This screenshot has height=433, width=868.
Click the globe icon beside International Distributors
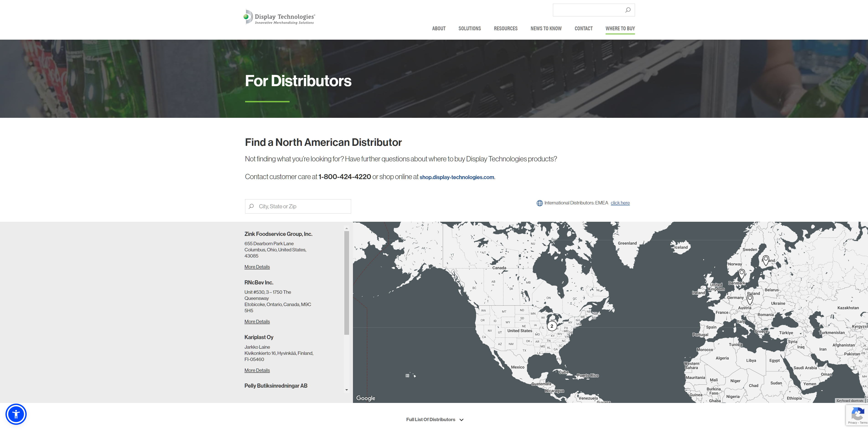[x=539, y=203]
